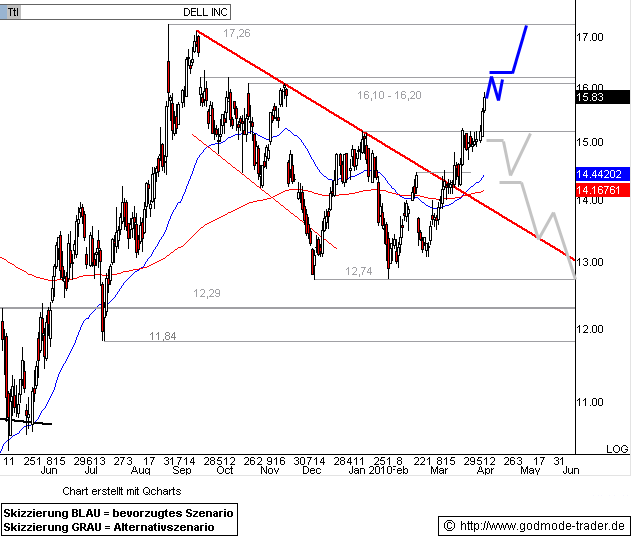Click the Mar month label on the time axis
The image size is (631, 539).
[x=439, y=471]
